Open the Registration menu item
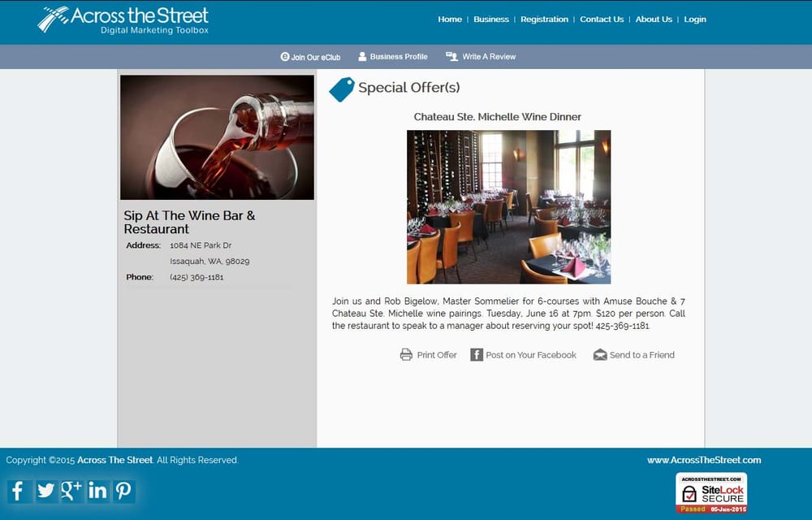This screenshot has width=812, height=520. click(544, 19)
